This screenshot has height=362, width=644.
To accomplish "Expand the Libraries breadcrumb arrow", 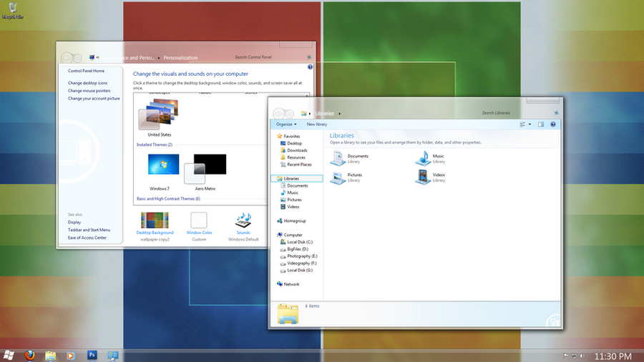I will 340,114.
